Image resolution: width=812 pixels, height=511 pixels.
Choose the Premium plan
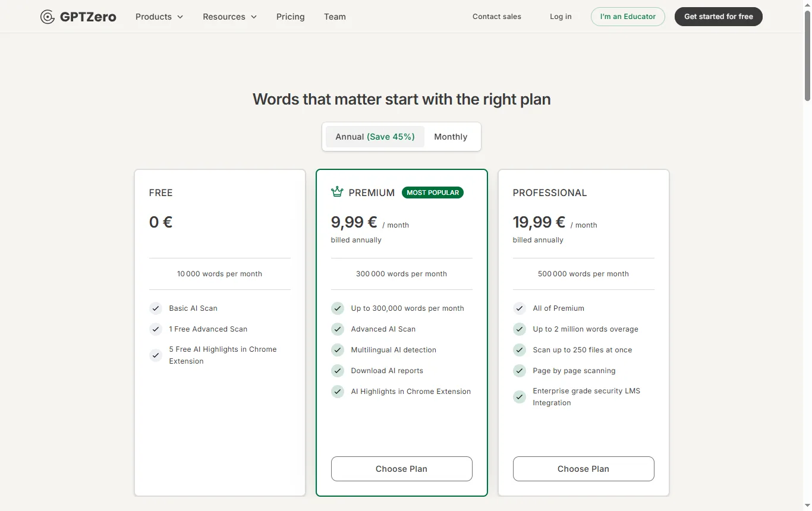click(402, 469)
